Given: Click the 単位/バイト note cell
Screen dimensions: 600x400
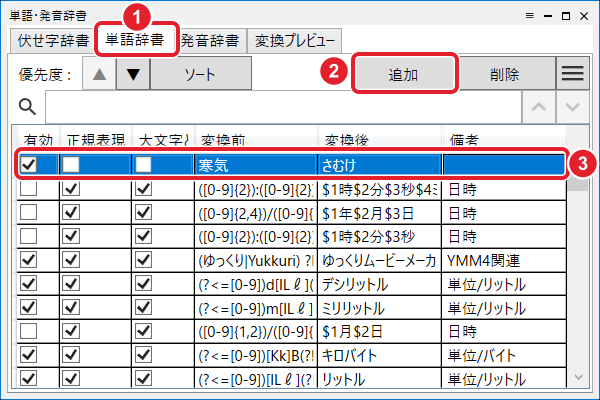Looking at the screenshot, I should pos(504,355).
